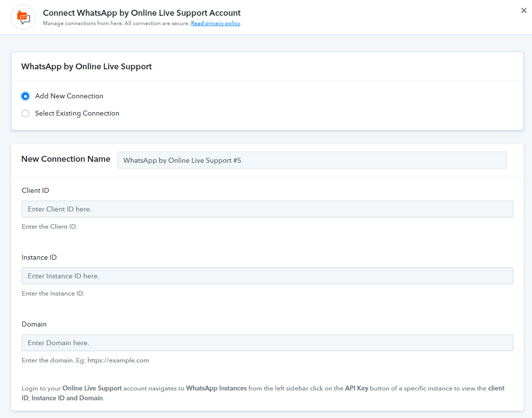Open the Read privacy policy link
Viewport: 532px width, 418px height.
(x=216, y=23)
